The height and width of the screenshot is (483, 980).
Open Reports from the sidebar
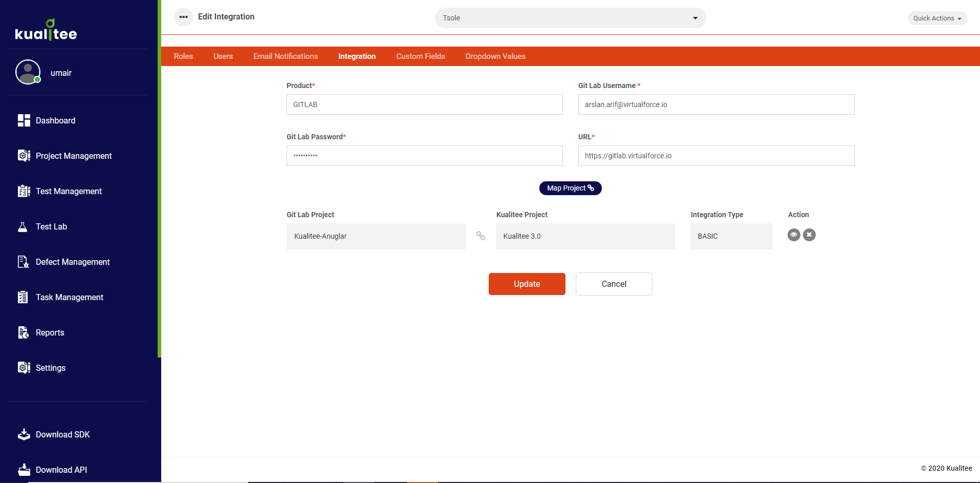point(50,332)
